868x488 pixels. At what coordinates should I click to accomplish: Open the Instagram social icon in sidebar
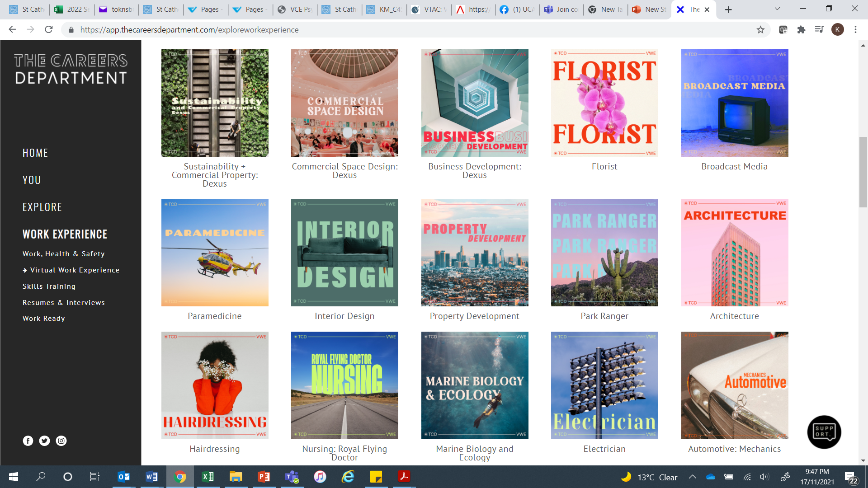pos(61,441)
